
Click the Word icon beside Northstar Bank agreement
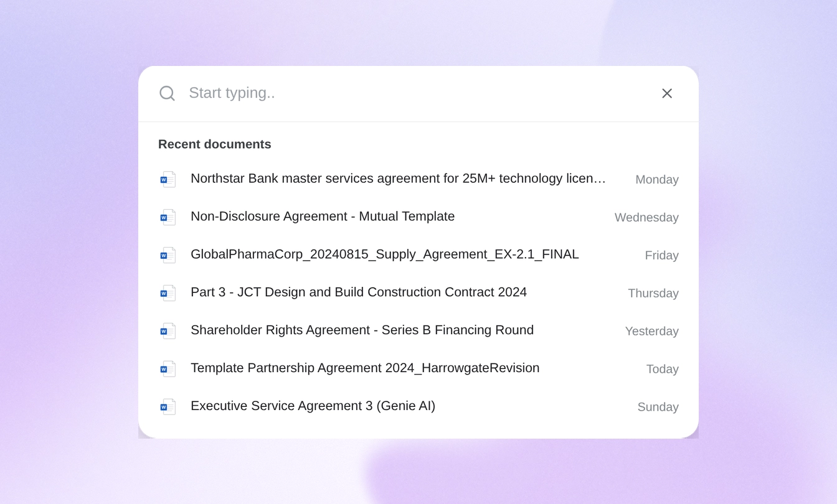click(168, 179)
